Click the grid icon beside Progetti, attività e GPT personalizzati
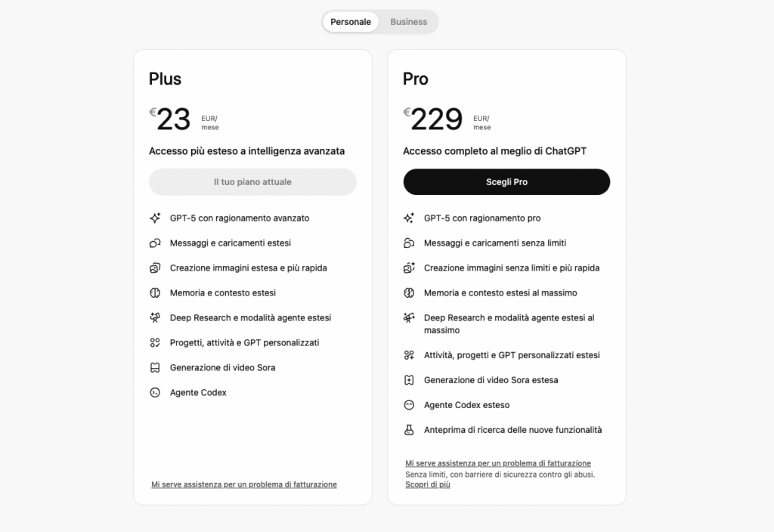This screenshot has width=774, height=532. tap(155, 343)
